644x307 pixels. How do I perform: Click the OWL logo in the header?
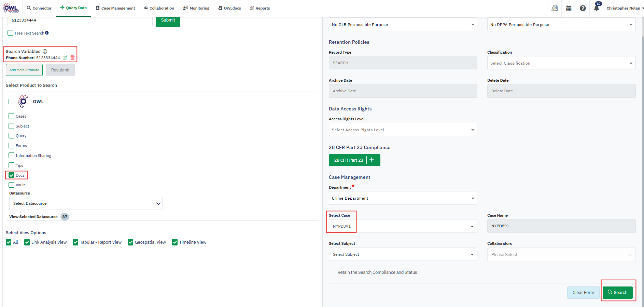(11, 8)
